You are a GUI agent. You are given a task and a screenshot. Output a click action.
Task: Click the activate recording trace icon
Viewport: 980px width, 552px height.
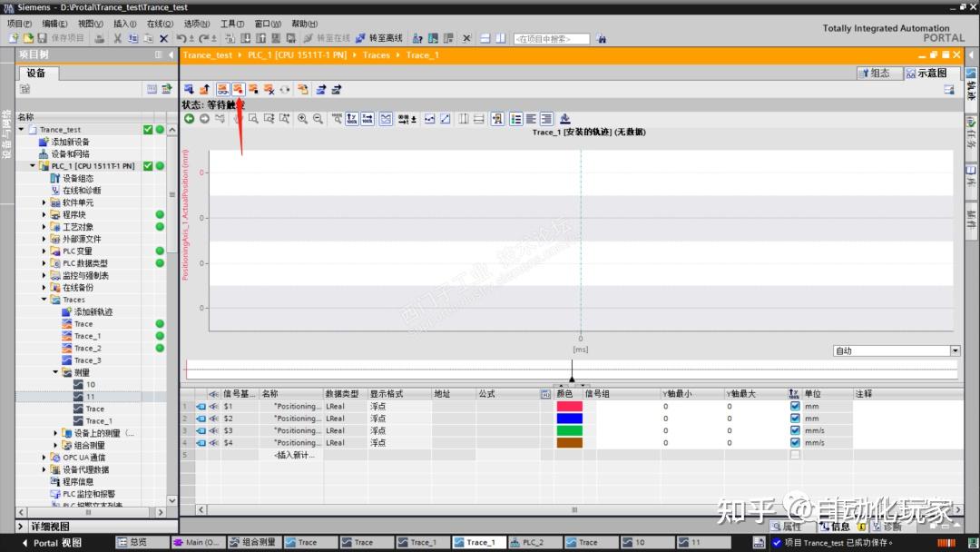click(238, 89)
